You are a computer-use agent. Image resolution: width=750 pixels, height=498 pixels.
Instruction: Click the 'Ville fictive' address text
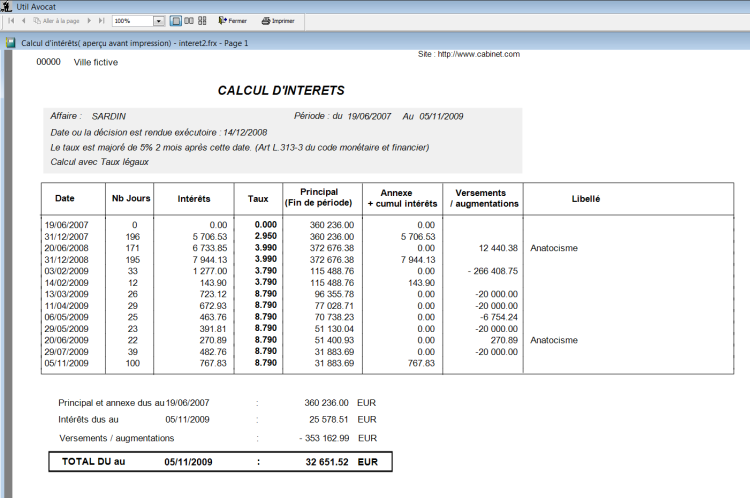pyautogui.click(x=96, y=62)
